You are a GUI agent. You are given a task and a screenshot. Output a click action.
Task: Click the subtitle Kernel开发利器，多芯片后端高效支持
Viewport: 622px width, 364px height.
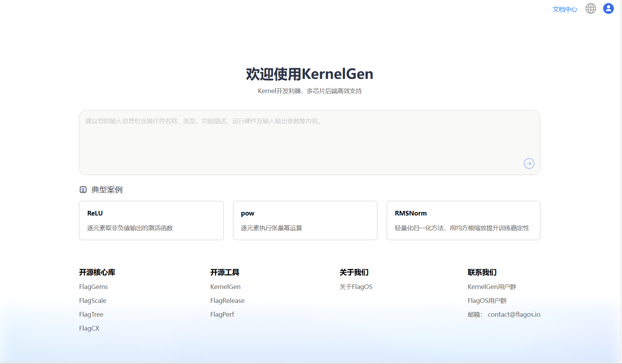point(310,91)
